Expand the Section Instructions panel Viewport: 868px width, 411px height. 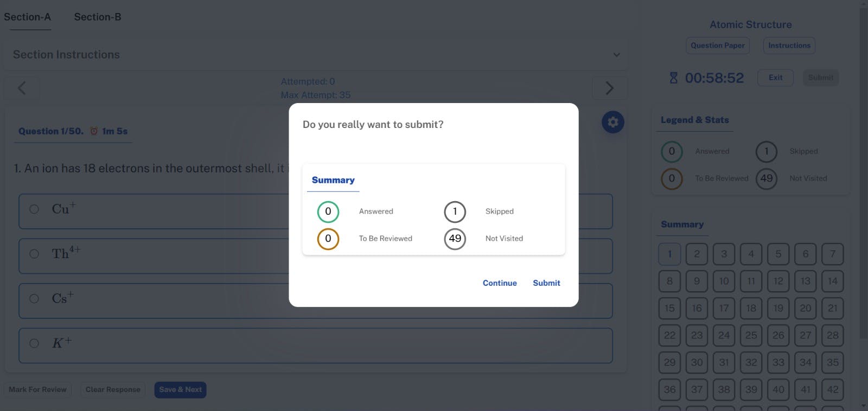(616, 55)
